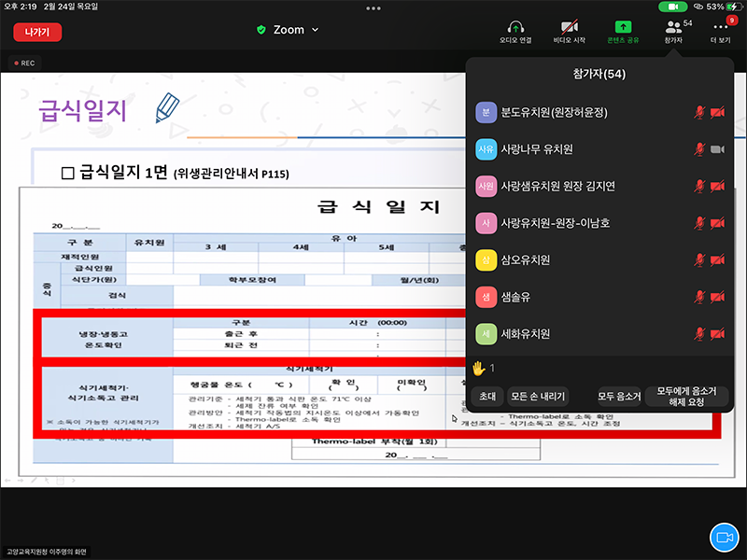This screenshot has height=560, width=747.
Task: Open the 참가자 participants icon
Action: (x=673, y=28)
